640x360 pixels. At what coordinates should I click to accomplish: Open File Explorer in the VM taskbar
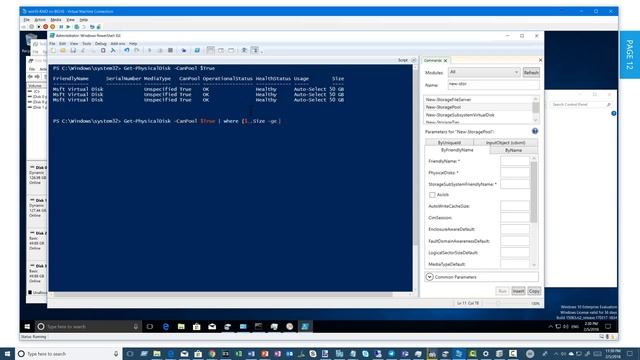[181, 327]
